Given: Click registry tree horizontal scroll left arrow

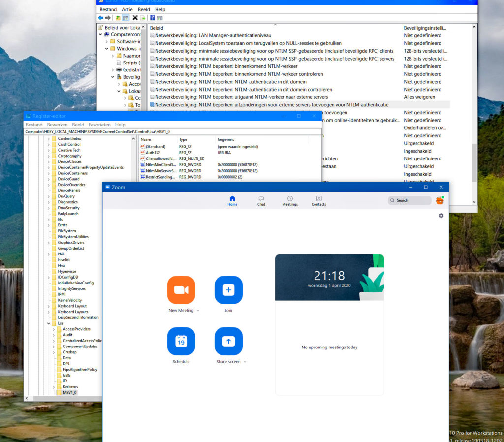Looking at the screenshot, I should coord(27,398).
